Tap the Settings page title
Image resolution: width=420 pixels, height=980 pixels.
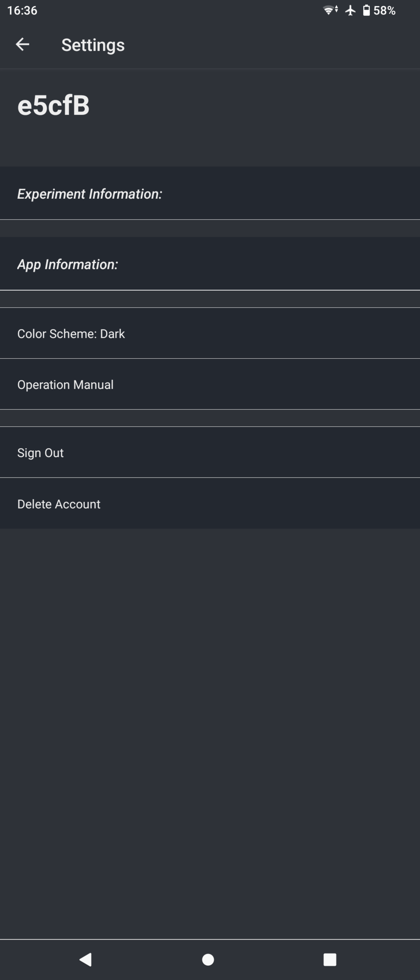pos(93,45)
